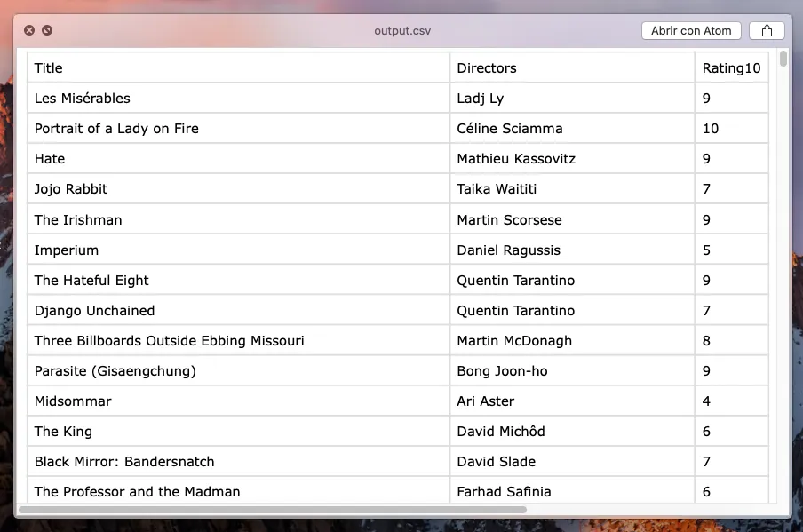Click rating 9 in Parasite row

(x=731, y=370)
